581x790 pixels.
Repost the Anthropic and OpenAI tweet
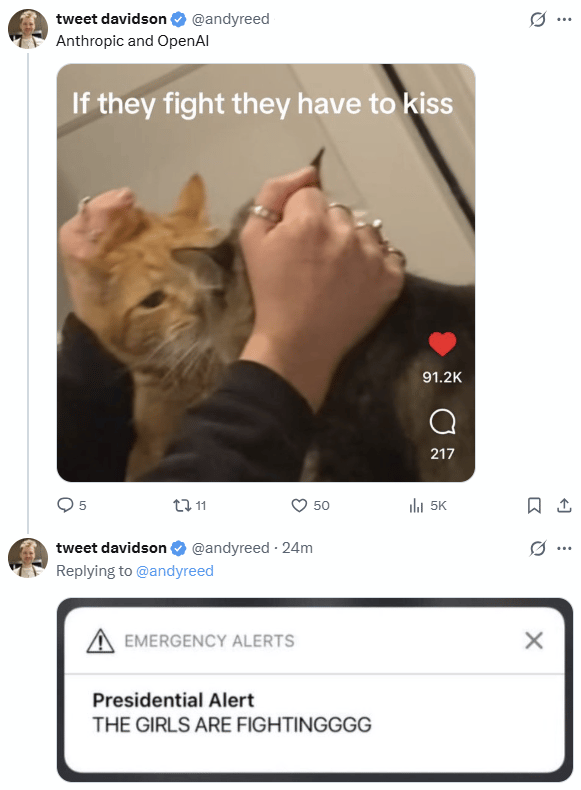[x=180, y=505]
